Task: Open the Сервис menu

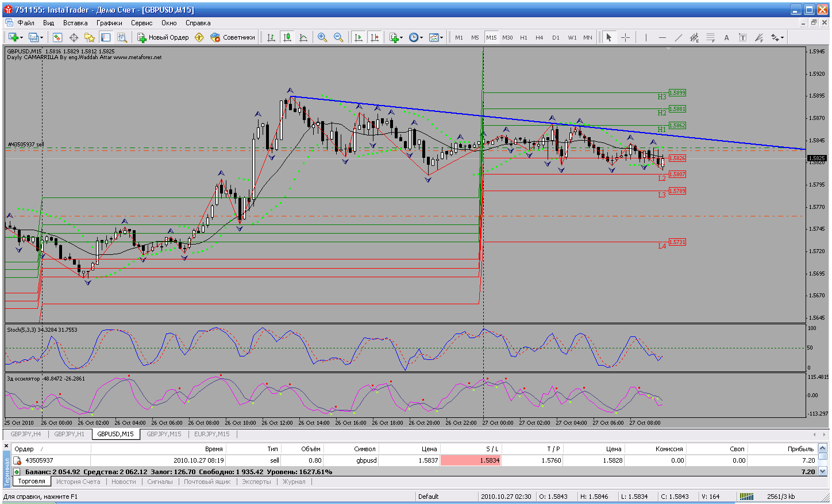Action: 141,23
